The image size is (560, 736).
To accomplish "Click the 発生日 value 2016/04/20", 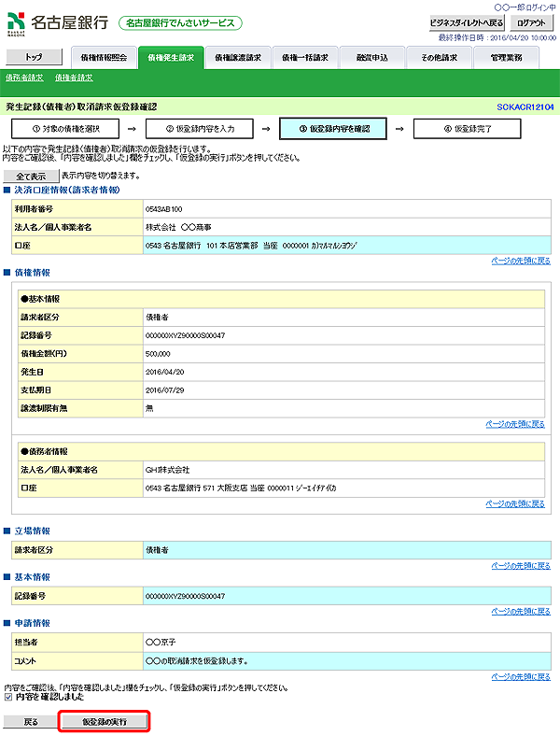I will click(164, 373).
